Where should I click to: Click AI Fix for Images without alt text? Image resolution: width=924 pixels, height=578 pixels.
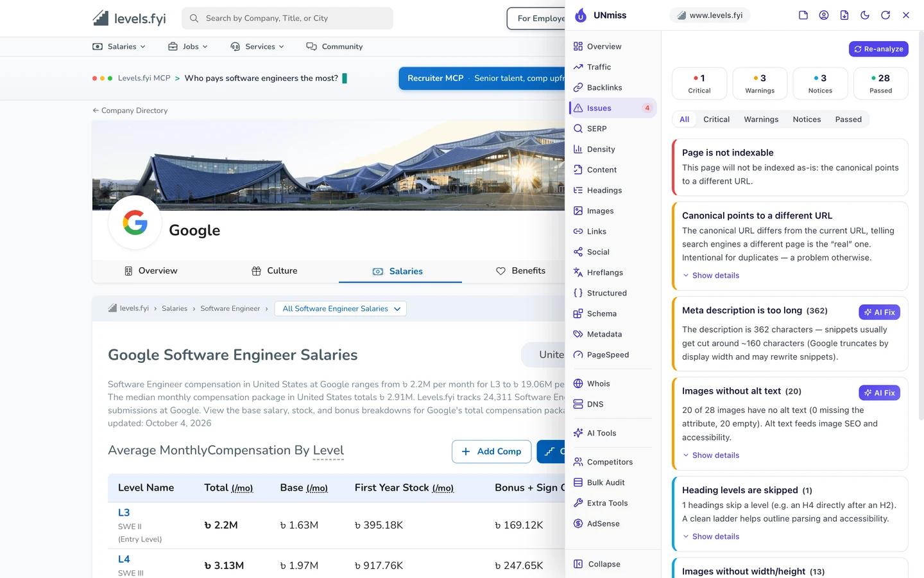click(879, 393)
